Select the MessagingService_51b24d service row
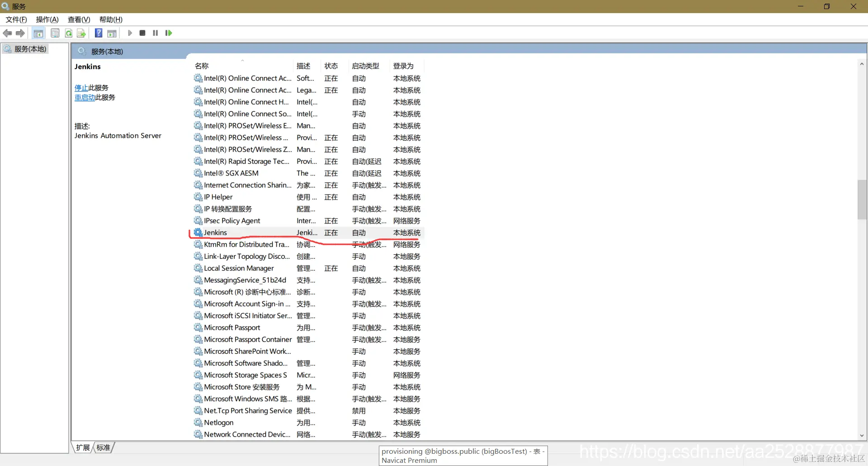 [309, 280]
